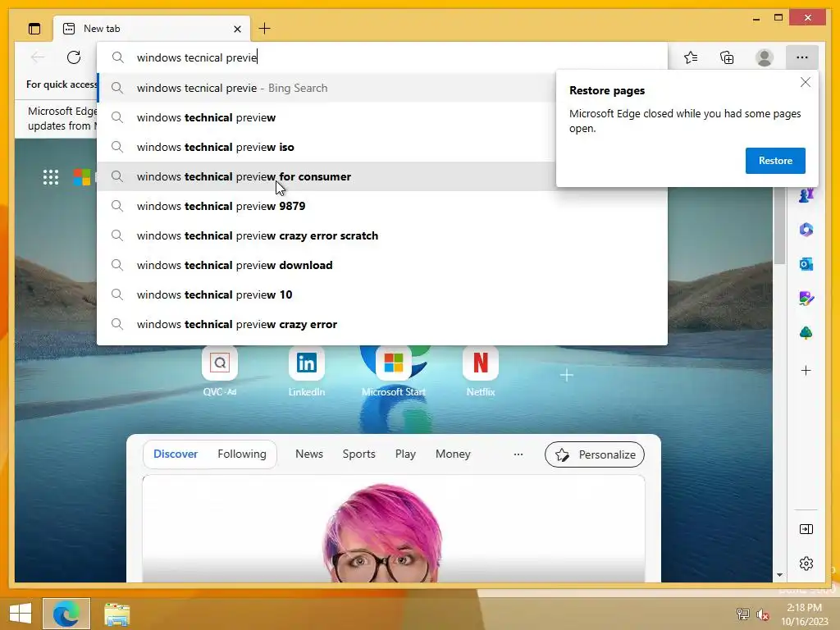The image size is (840, 630).
Task: Open File Explorer from taskbar
Action: 116,614
